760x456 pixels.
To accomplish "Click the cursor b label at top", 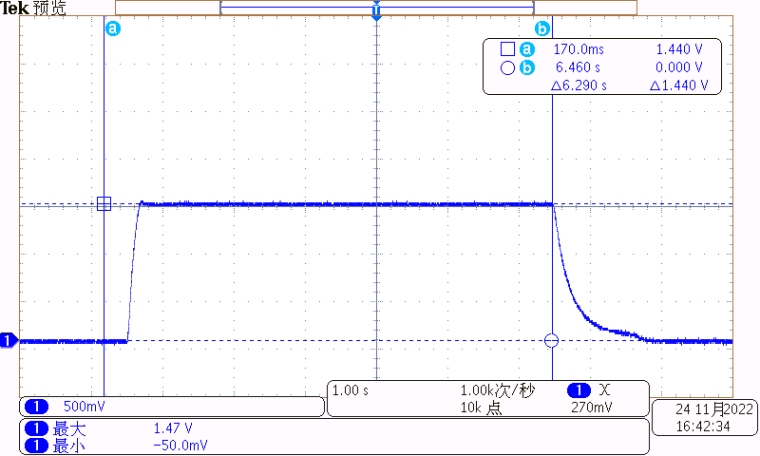I will point(543,29).
